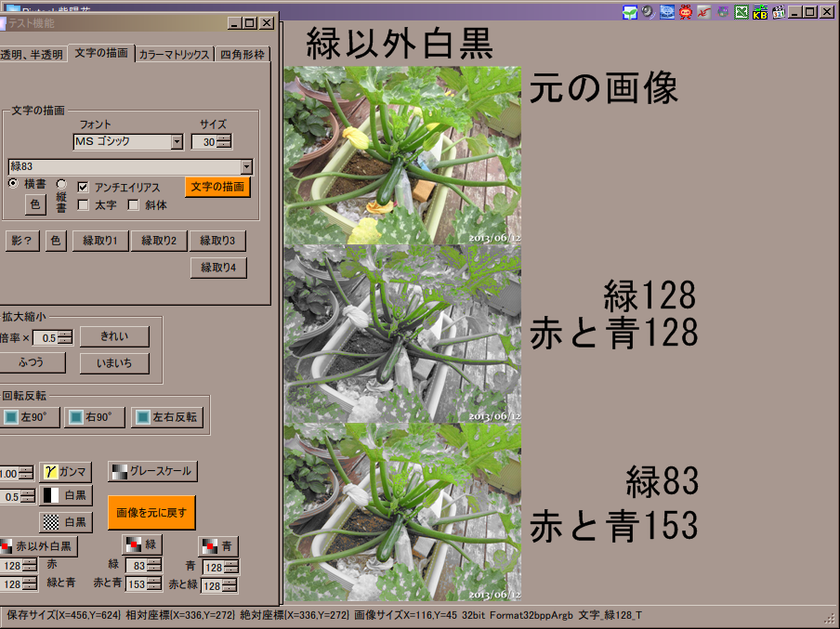Expand the 緑83 text combo box arrow

point(246,167)
